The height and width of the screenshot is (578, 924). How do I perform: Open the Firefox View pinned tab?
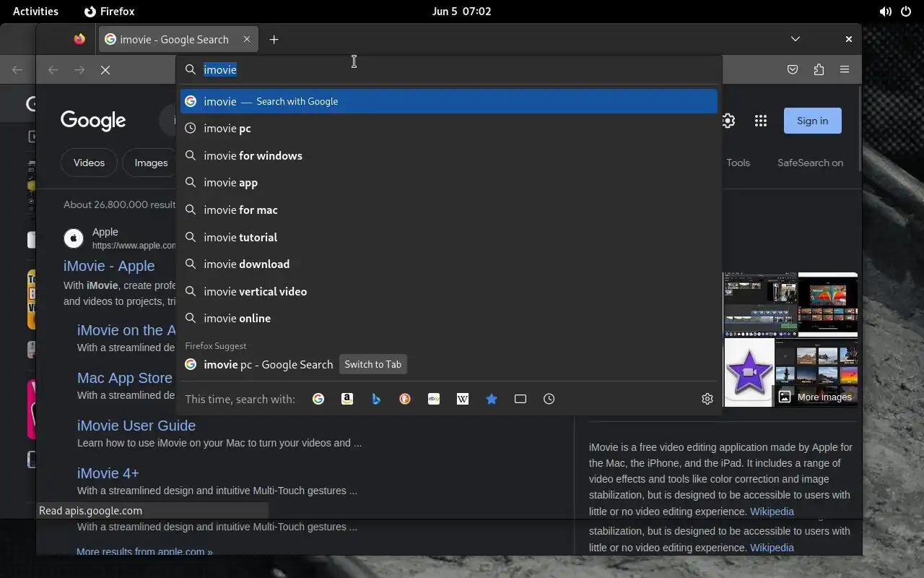coord(79,39)
